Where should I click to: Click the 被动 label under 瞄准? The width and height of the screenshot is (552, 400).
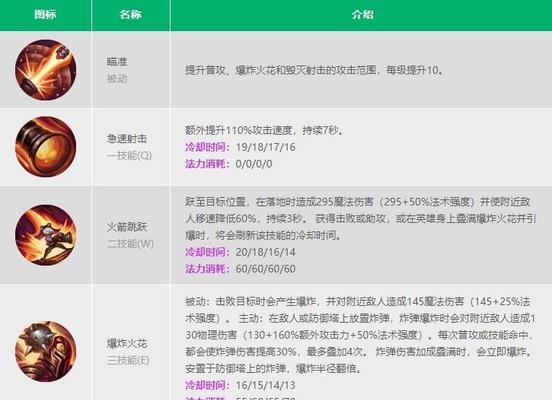click(x=117, y=79)
